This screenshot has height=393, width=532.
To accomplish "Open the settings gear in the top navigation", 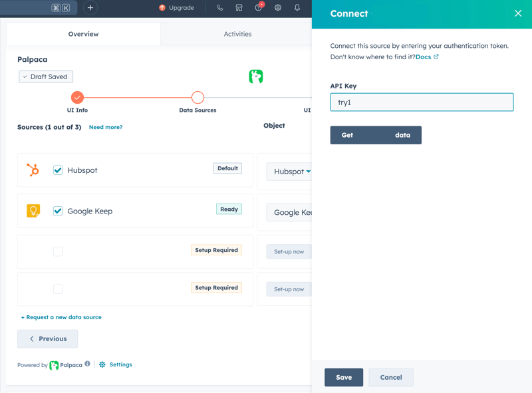I will [278, 8].
